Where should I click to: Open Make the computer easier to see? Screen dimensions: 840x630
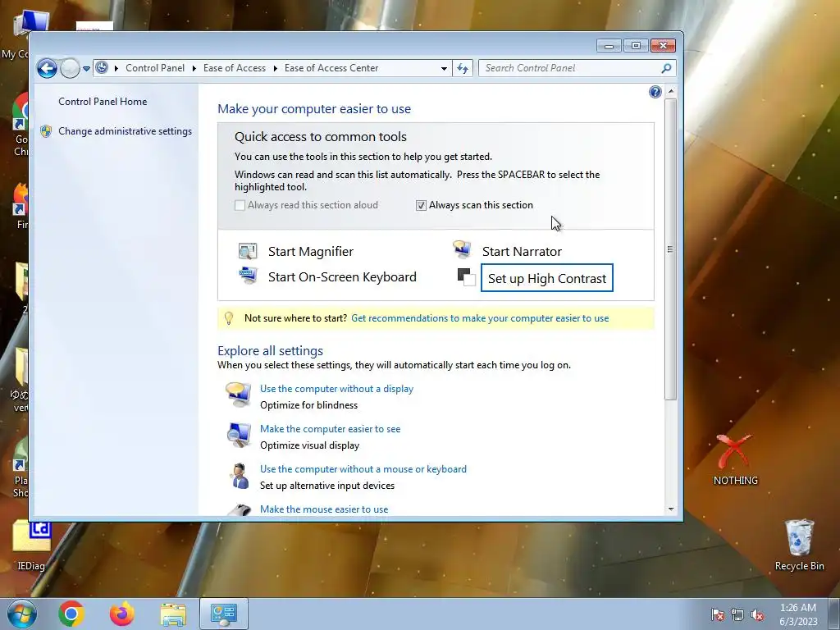pos(330,429)
